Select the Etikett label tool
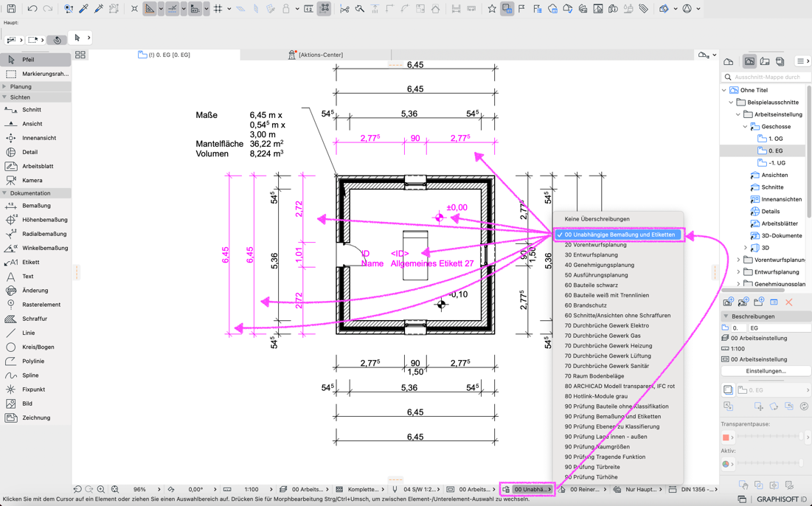 point(35,262)
